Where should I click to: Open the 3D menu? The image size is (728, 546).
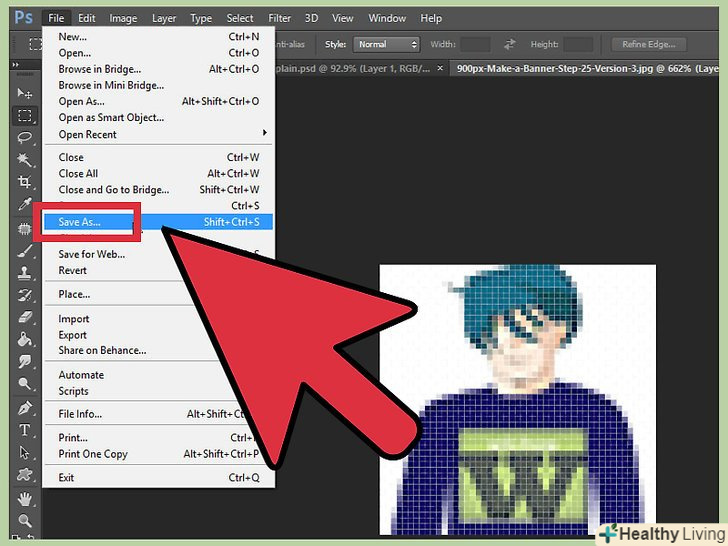click(x=311, y=18)
